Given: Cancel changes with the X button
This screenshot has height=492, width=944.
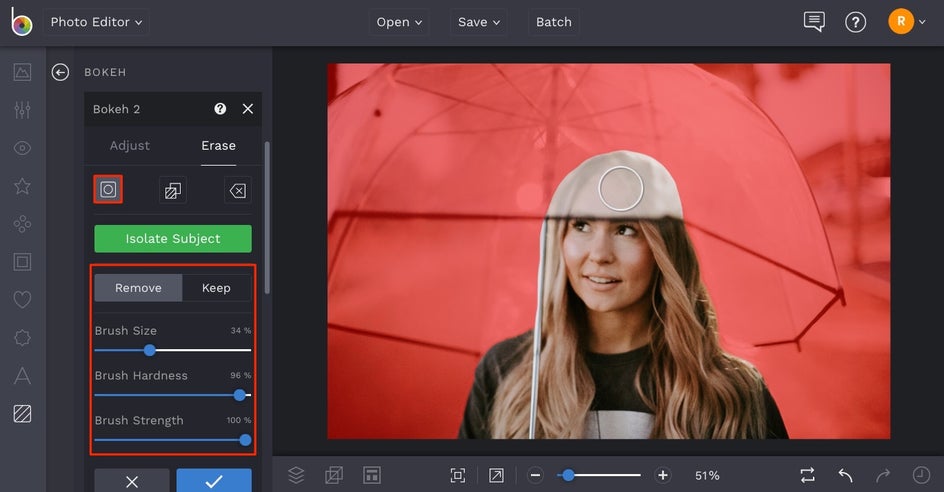Looking at the screenshot, I should [132, 481].
